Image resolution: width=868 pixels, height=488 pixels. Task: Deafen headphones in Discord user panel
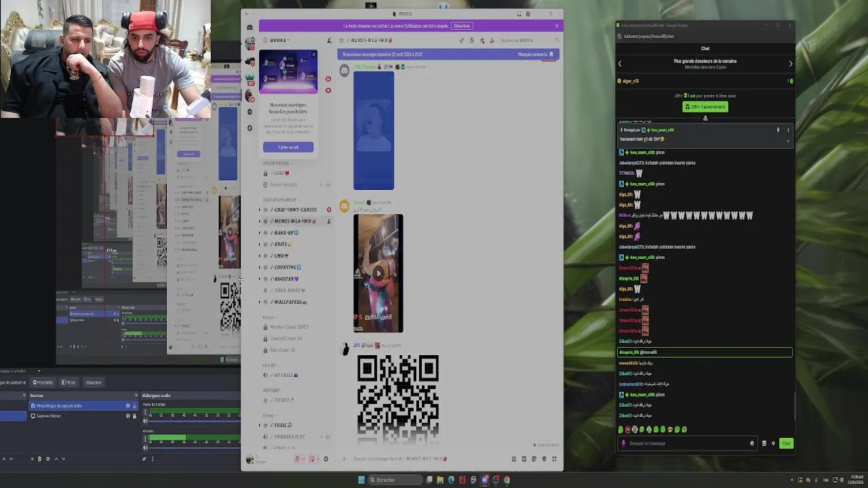click(x=311, y=459)
